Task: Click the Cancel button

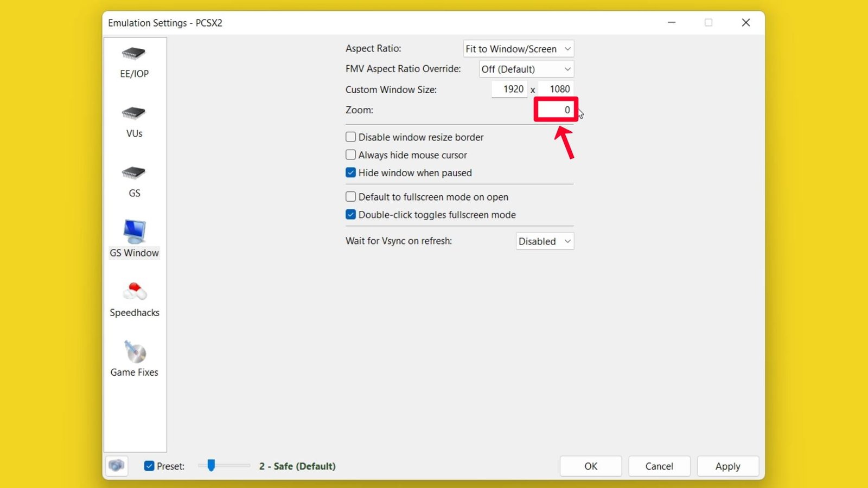Action: click(659, 466)
